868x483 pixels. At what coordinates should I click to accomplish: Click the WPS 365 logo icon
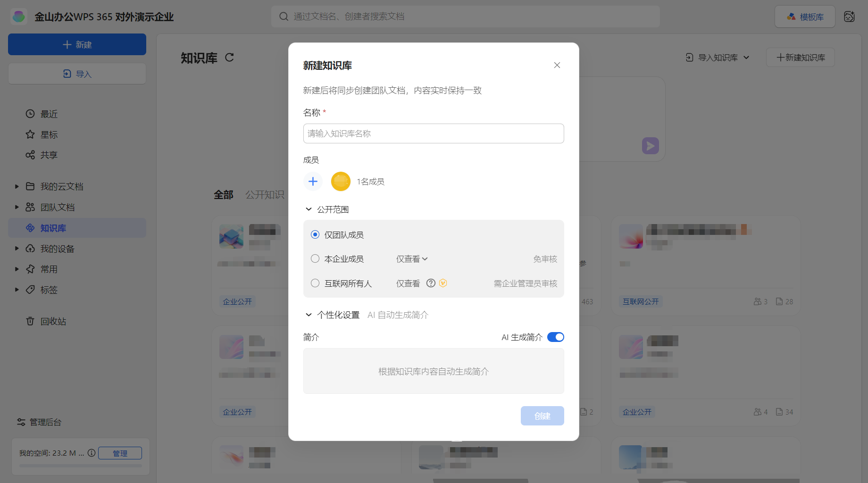coord(19,17)
